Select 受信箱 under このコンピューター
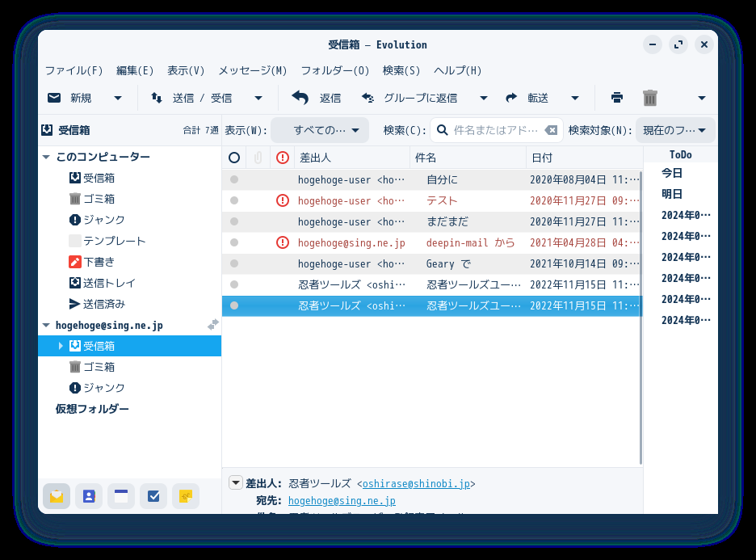Image resolution: width=756 pixels, height=560 pixels. pyautogui.click(x=99, y=178)
